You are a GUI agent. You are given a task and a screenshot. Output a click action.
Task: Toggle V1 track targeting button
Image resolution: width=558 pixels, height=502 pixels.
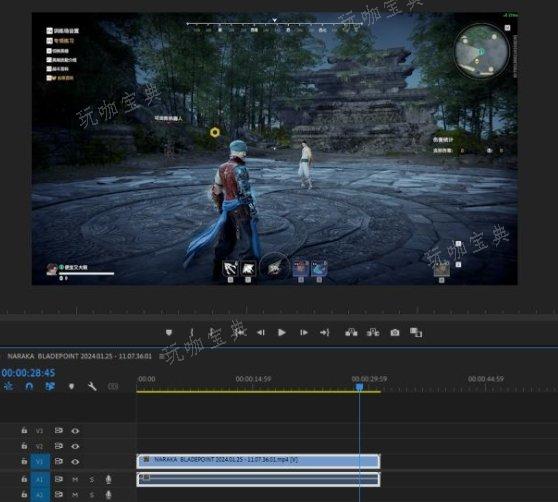point(40,461)
